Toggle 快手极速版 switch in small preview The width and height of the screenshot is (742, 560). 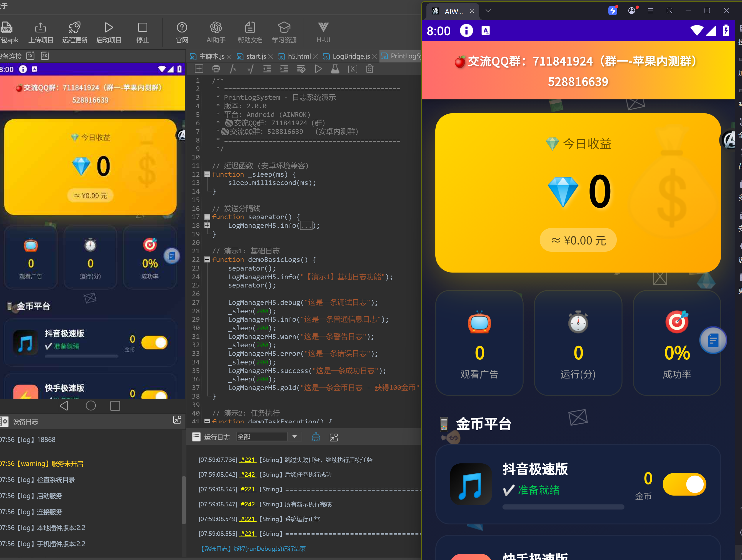[154, 395]
